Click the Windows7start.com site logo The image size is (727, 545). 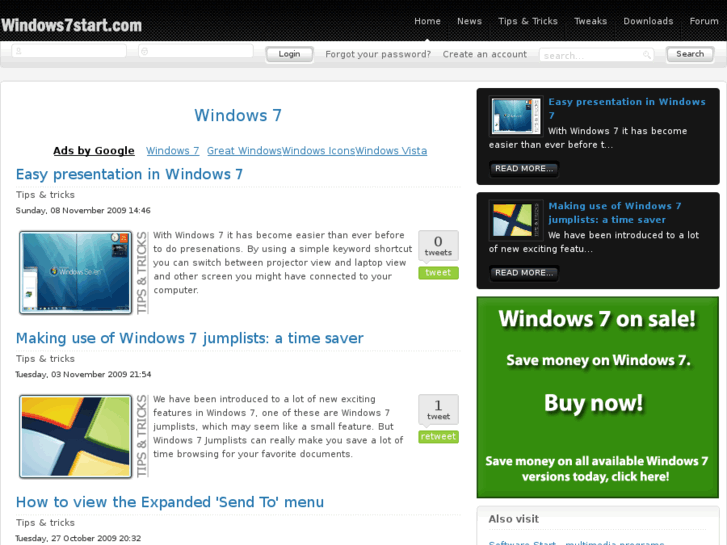point(71,25)
